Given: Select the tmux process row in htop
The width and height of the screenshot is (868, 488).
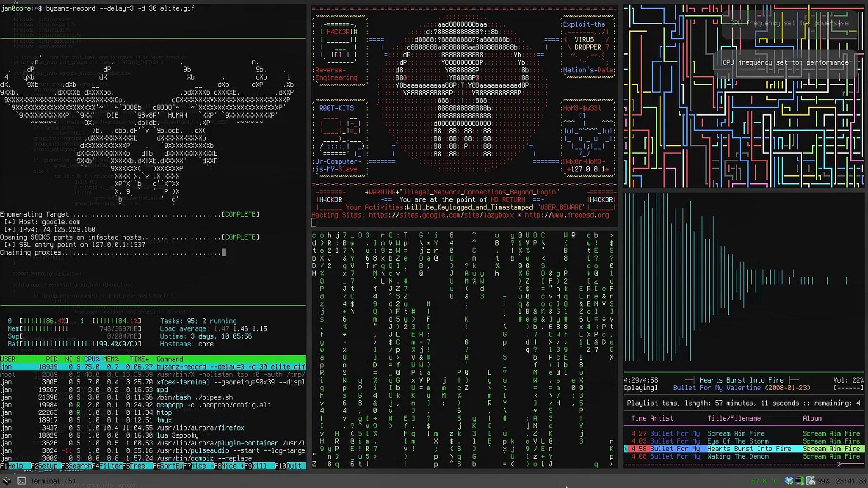Looking at the screenshot, I should pyautogui.click(x=153, y=420).
